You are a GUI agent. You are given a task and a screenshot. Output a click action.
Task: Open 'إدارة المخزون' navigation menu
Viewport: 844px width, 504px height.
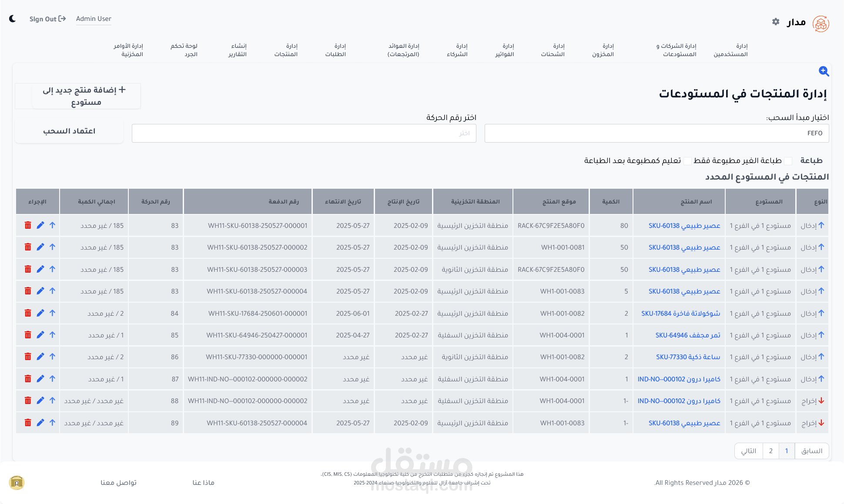603,50
